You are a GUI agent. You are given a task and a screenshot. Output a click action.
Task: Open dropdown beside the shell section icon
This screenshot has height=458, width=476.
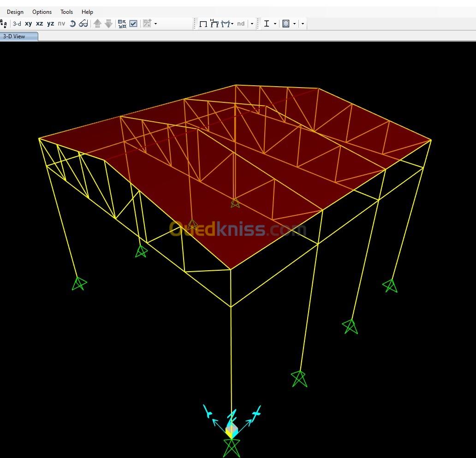click(294, 24)
